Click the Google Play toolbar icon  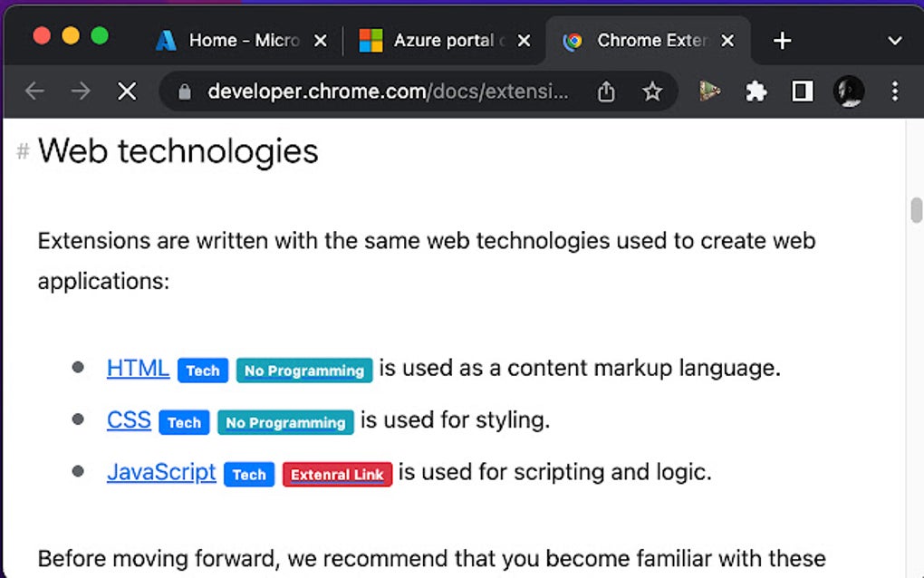pos(710,92)
